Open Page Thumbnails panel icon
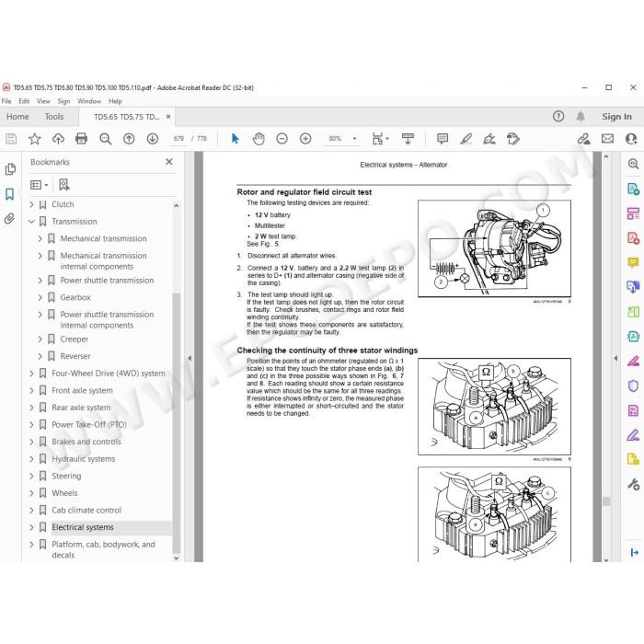This screenshot has width=644, height=644. (x=10, y=169)
